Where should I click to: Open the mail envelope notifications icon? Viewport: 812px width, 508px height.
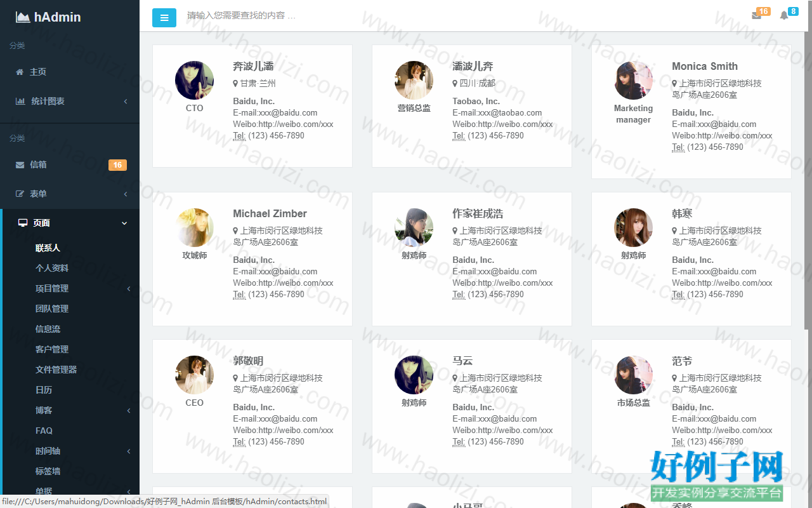coord(756,15)
